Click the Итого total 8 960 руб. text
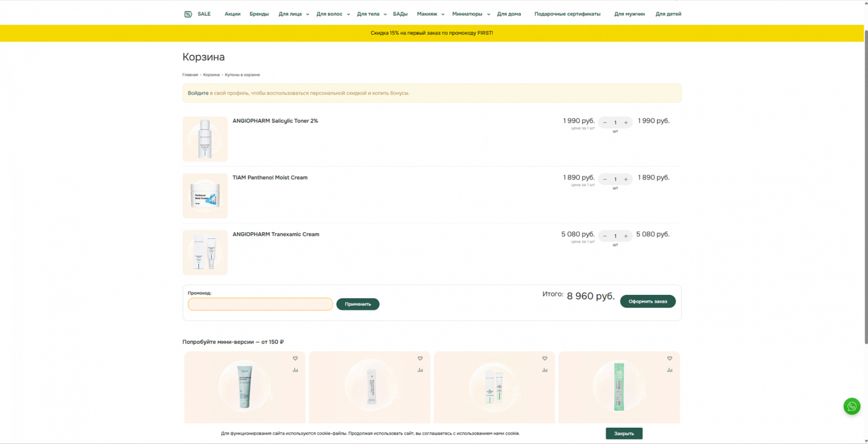This screenshot has height=444, width=868. coord(578,296)
